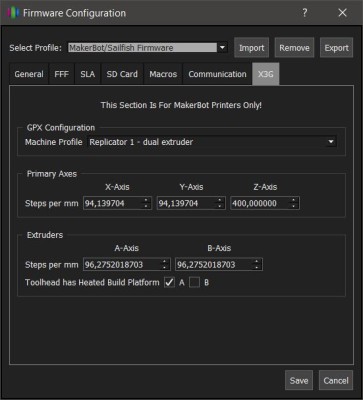Screen dimensions: 363x400
Task: Switch to the SD Card tab
Action: click(122, 74)
